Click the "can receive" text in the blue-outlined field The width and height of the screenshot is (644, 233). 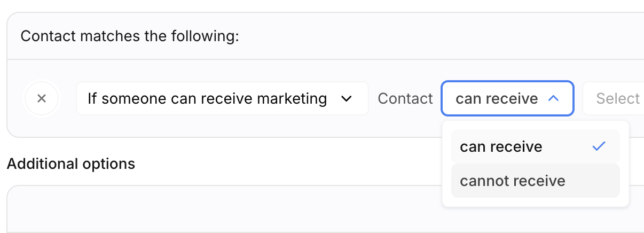tap(497, 98)
